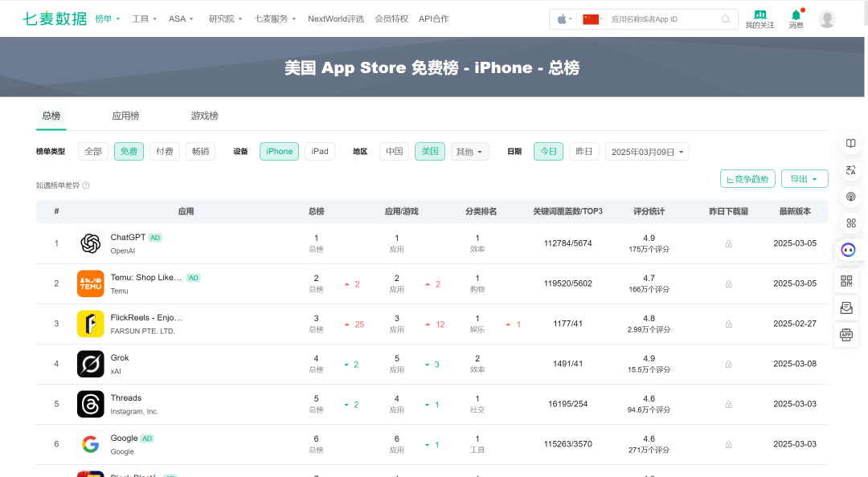The width and height of the screenshot is (868, 477).
Task: Expand the ASA nav menu
Action: tap(181, 18)
